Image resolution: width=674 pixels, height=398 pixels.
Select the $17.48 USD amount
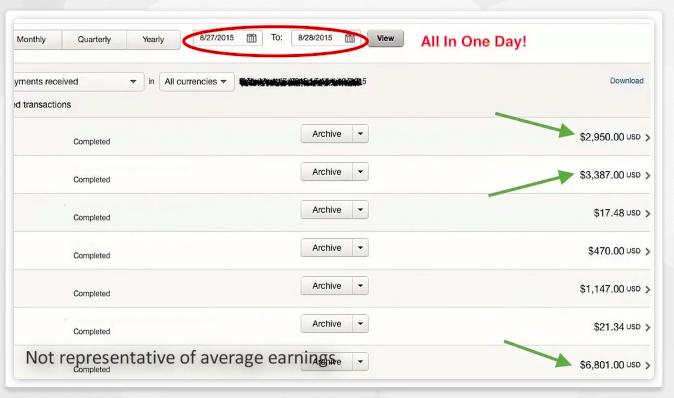[617, 213]
